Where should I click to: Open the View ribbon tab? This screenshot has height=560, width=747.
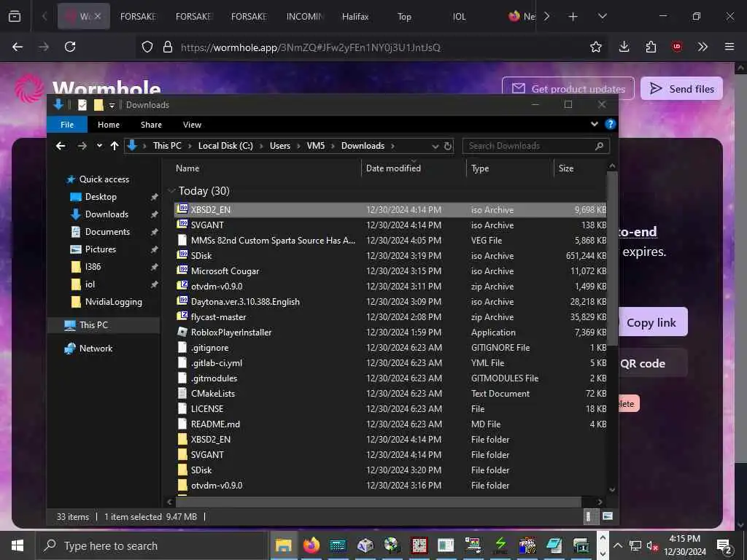(192, 124)
